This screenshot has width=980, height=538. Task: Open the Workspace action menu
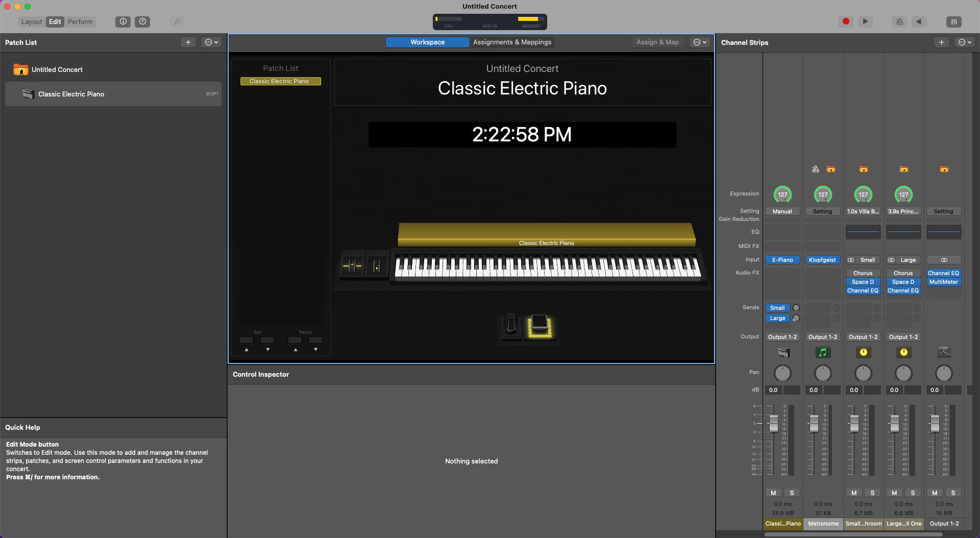point(700,42)
